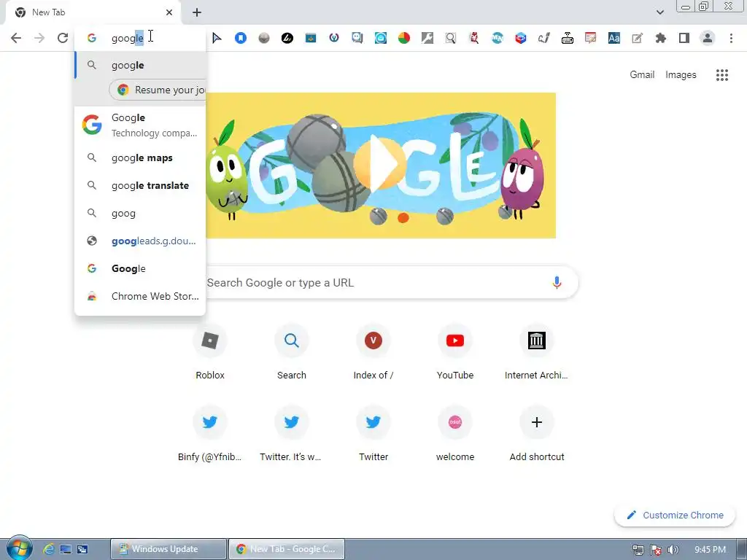Click the keyboard extension icon
This screenshot has width=747, height=560.
click(x=568, y=38)
